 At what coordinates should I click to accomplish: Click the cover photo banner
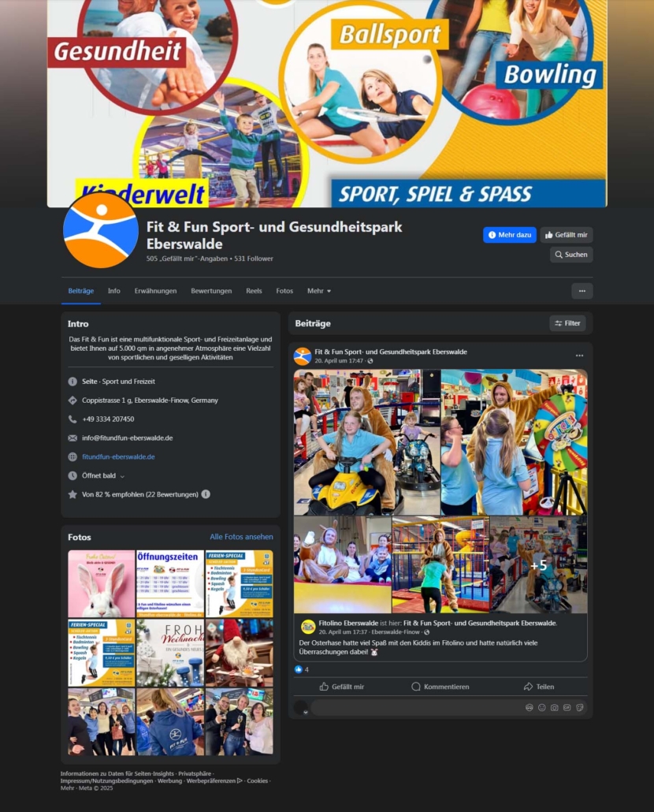point(327,103)
